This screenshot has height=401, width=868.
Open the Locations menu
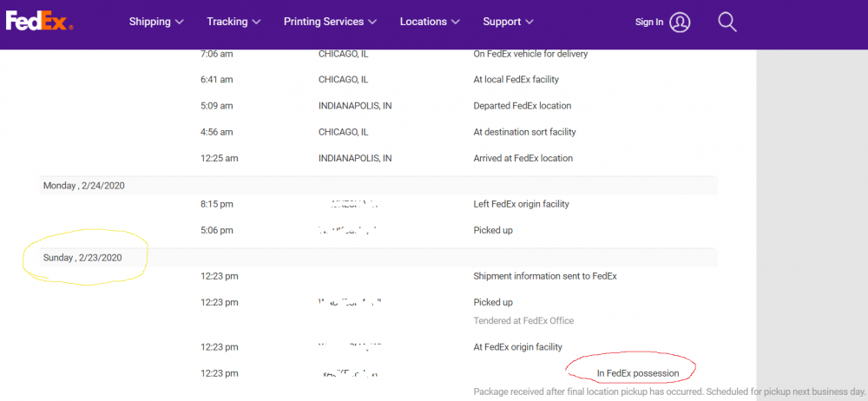(430, 23)
